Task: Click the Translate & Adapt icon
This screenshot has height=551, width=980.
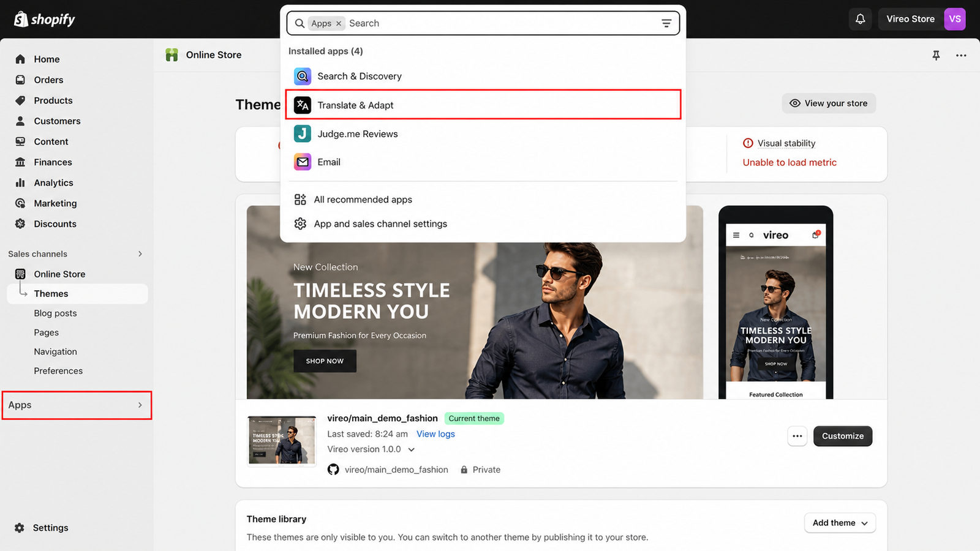Action: (x=303, y=105)
